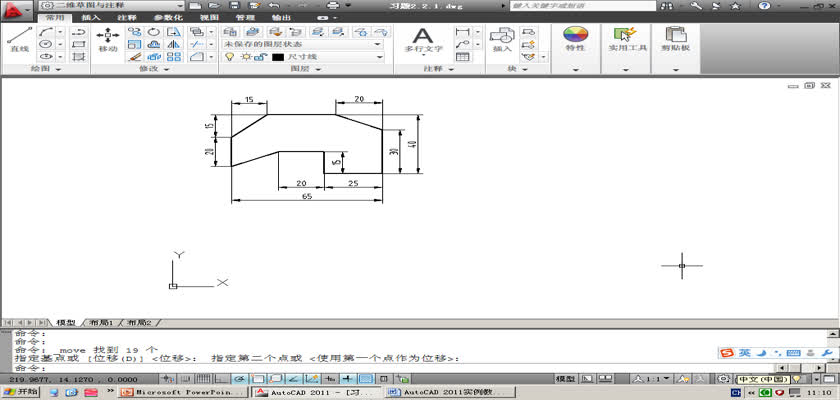Switch to the 插入 ribbon tab
This screenshot has width=840, height=400.
pyautogui.click(x=91, y=17)
